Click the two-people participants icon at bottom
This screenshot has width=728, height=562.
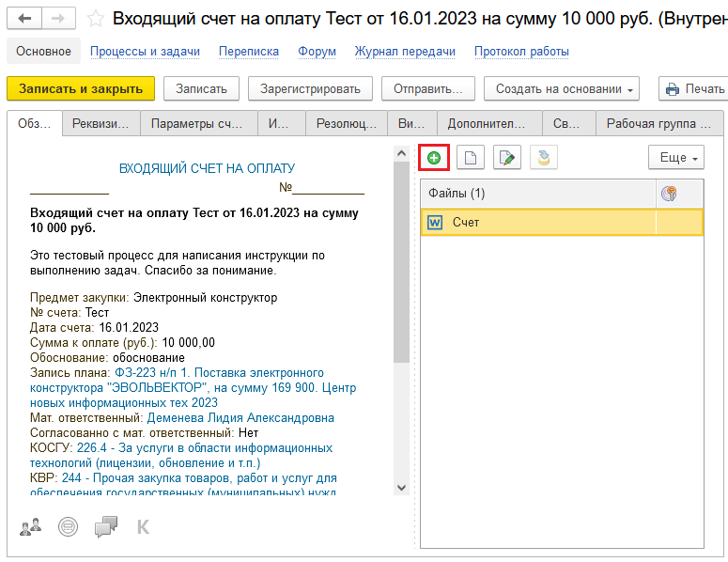pos(31,526)
